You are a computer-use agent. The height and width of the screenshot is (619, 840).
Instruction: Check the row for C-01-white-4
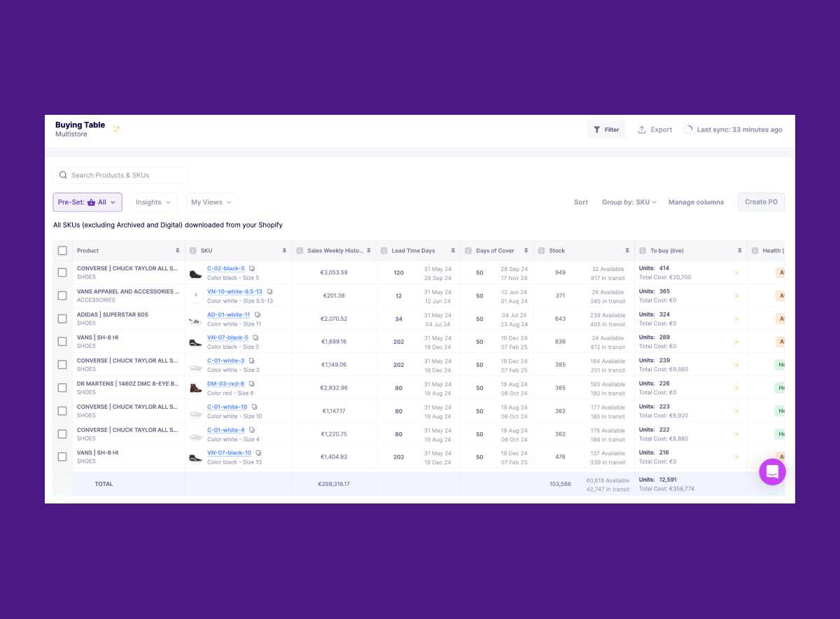click(62, 434)
